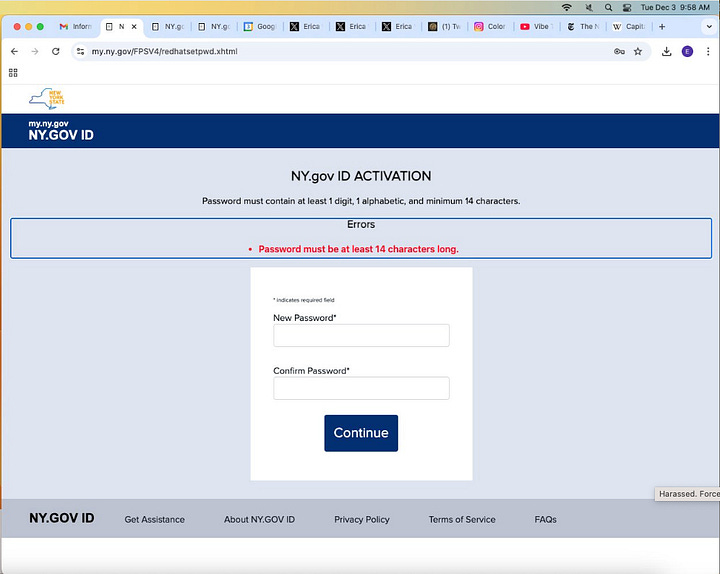Open Chrome three-dot menu
This screenshot has width=720, height=574.
[708, 51]
